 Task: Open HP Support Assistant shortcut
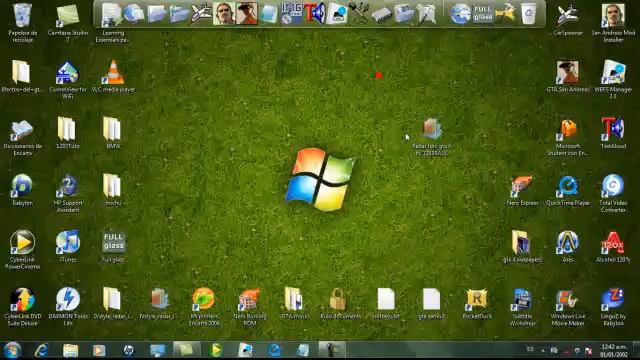pos(68,193)
